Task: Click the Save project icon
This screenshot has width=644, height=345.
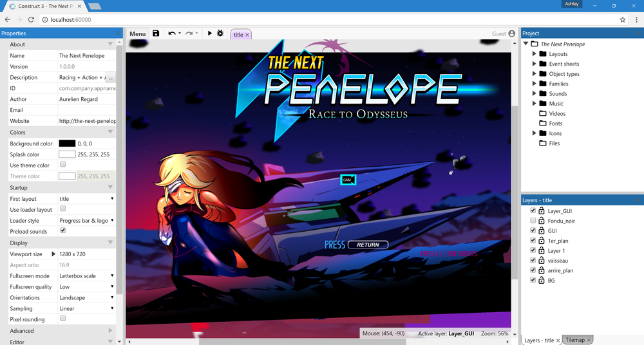Action: (x=156, y=33)
